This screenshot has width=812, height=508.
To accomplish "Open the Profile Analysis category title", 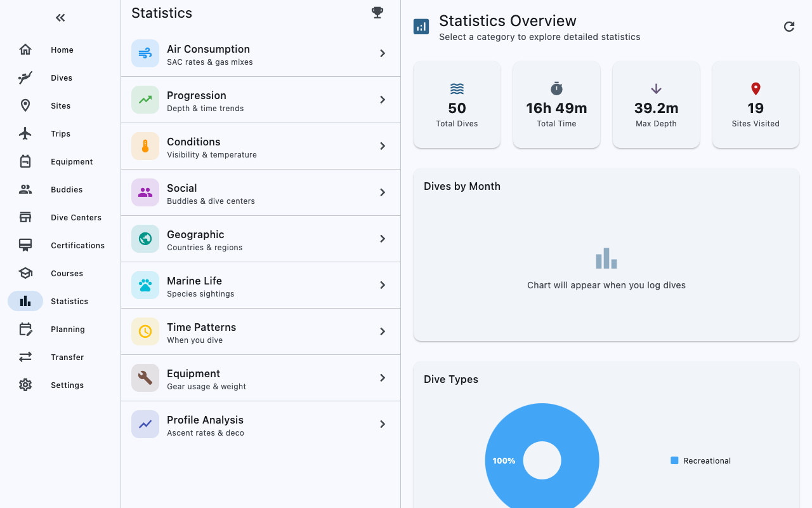I will coord(205,420).
